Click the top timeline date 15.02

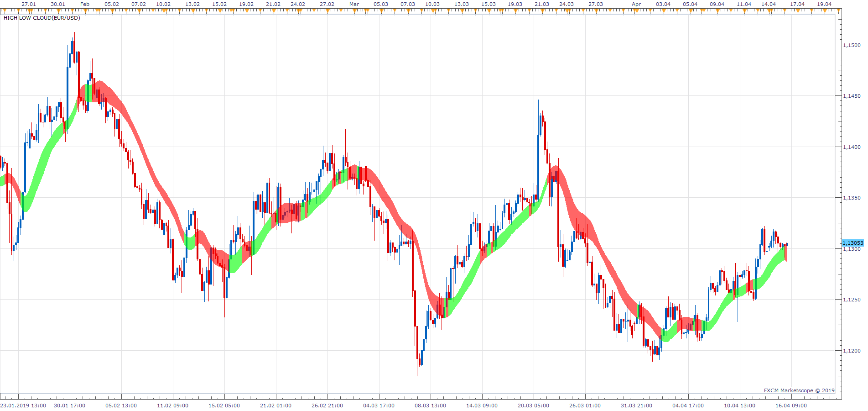tap(219, 4)
